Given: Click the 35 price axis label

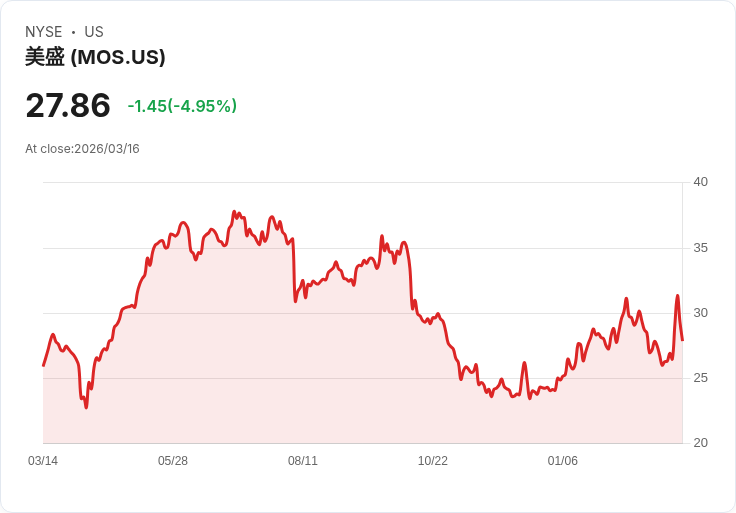Looking at the screenshot, I should pyautogui.click(x=700, y=248).
